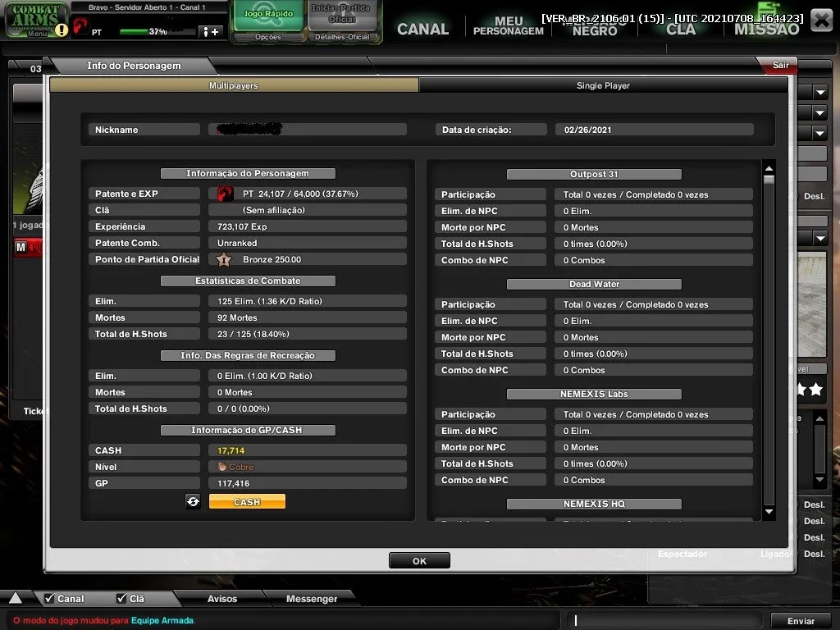Click the Combat Arms logo menu
Image resolution: width=840 pixels, height=630 pixels.
click(36, 20)
